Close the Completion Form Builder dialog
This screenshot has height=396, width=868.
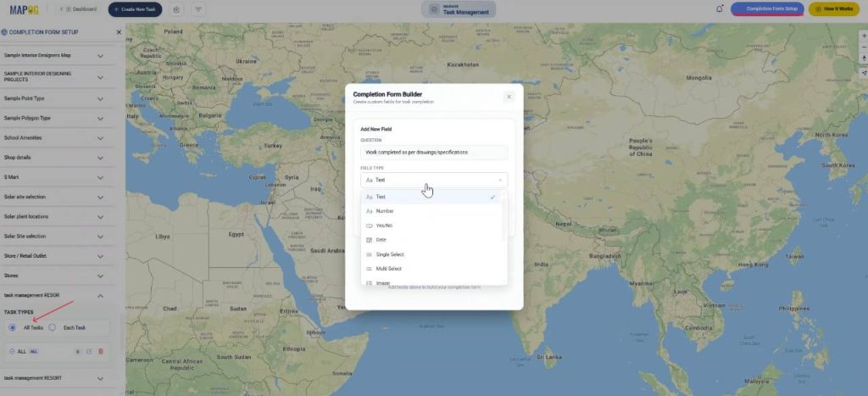tap(509, 97)
